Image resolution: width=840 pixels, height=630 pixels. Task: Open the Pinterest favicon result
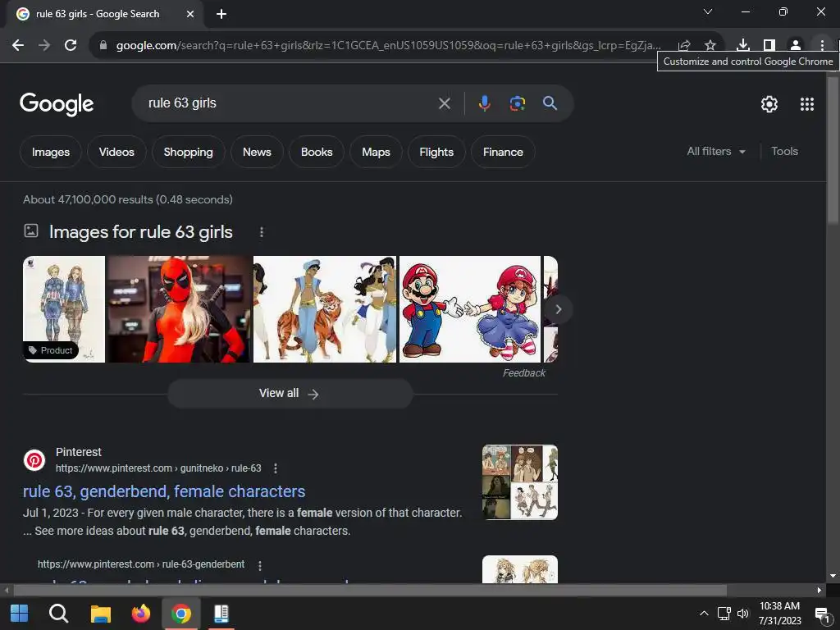34,460
